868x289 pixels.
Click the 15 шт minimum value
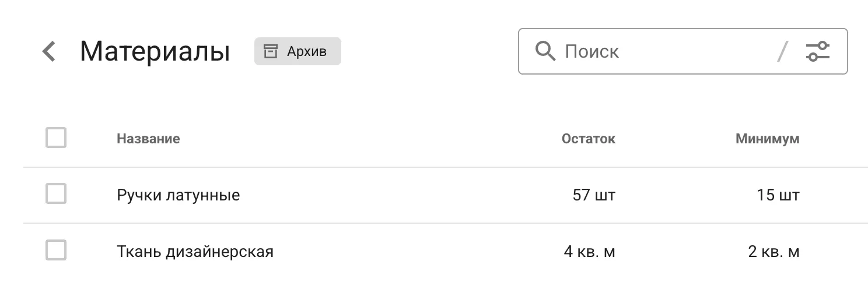[x=778, y=195]
